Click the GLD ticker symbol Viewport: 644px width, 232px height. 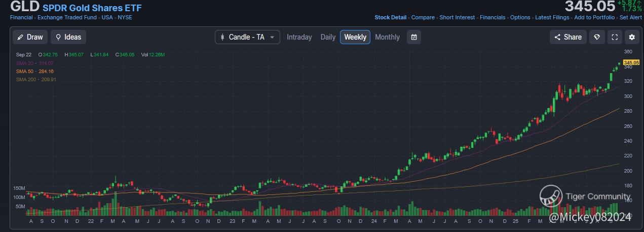24,7
